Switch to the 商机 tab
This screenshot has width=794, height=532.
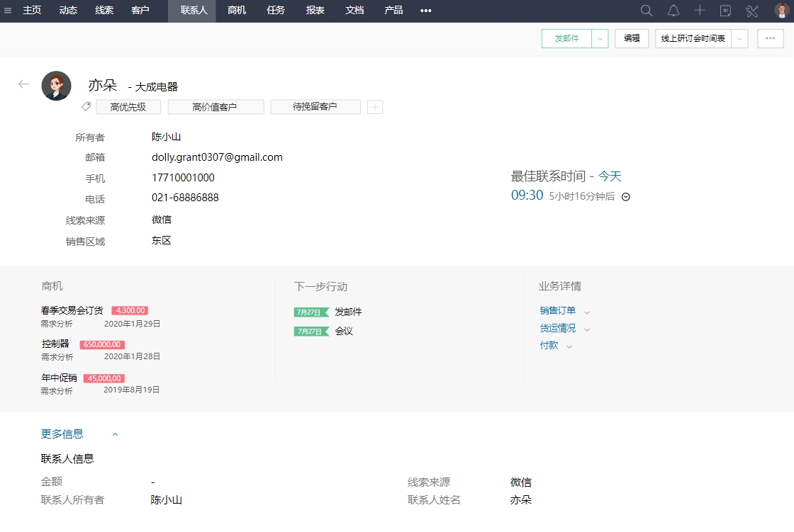pos(236,11)
